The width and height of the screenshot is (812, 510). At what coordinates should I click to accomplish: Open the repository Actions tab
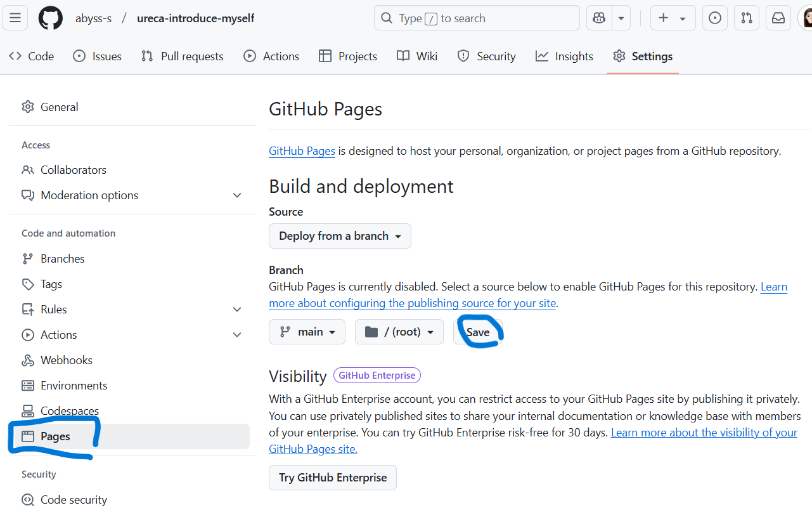click(x=271, y=56)
